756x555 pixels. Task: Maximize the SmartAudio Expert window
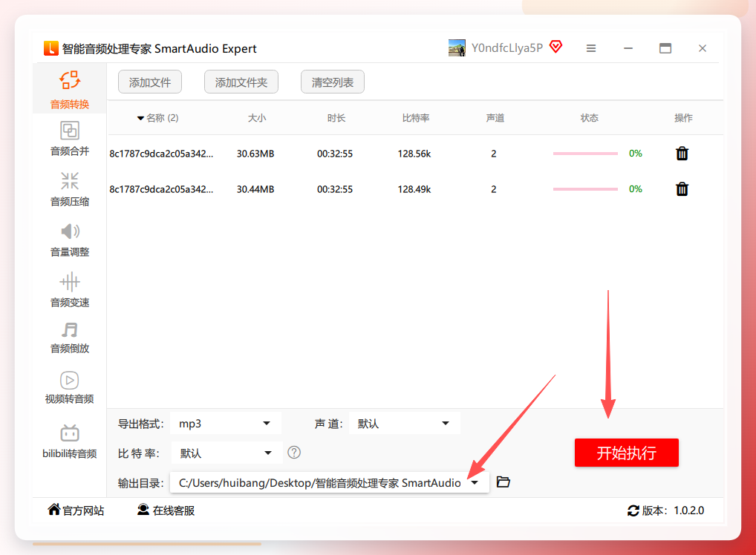pyautogui.click(x=665, y=48)
